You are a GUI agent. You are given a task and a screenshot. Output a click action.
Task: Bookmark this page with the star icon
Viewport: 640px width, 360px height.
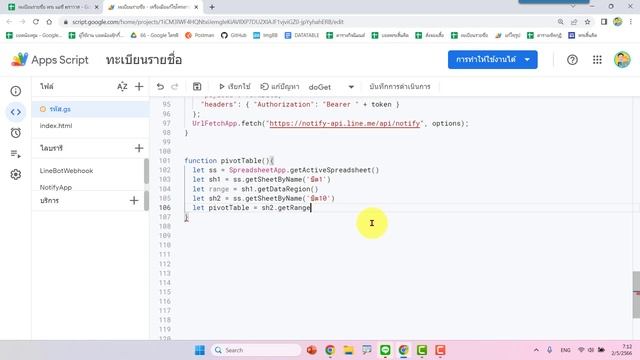click(587, 22)
